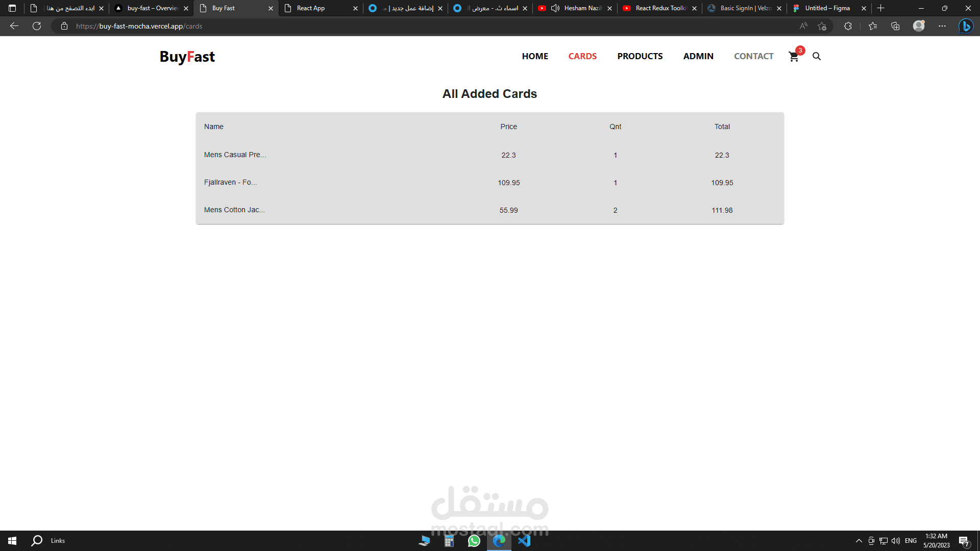980x551 pixels.
Task: Open browser Extensions puzzle icon
Action: (848, 26)
